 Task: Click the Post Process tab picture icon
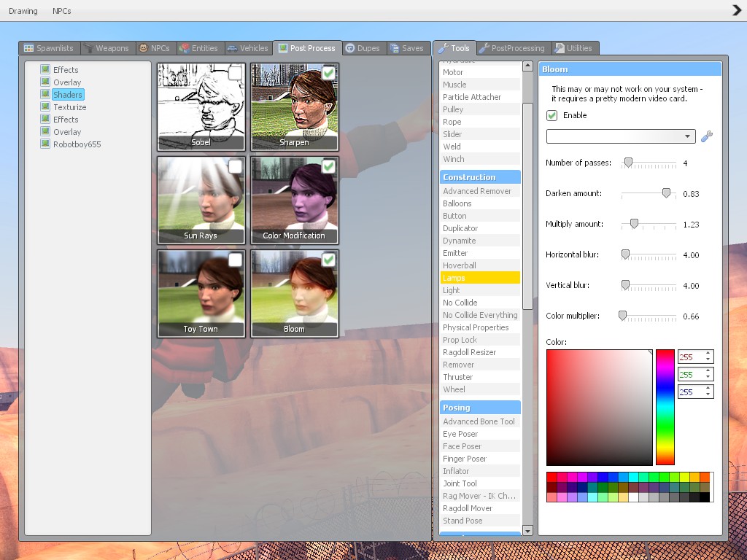[x=283, y=48]
